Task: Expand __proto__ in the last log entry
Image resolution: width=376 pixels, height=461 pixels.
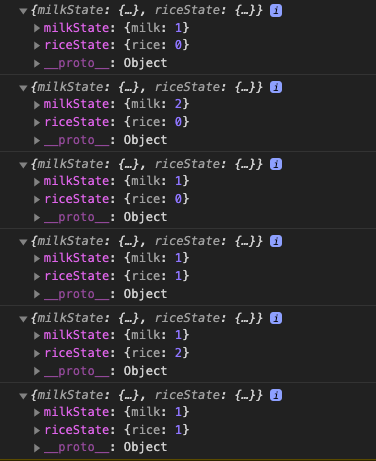Action: pos(37,448)
